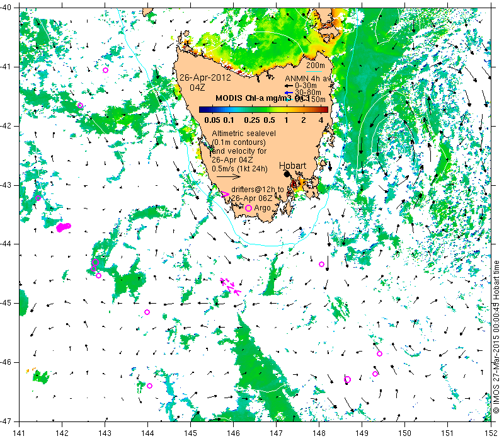Click the 0.5m/s velocity scale arrow
Viewport: 504px width, 441px height.
click(x=228, y=176)
